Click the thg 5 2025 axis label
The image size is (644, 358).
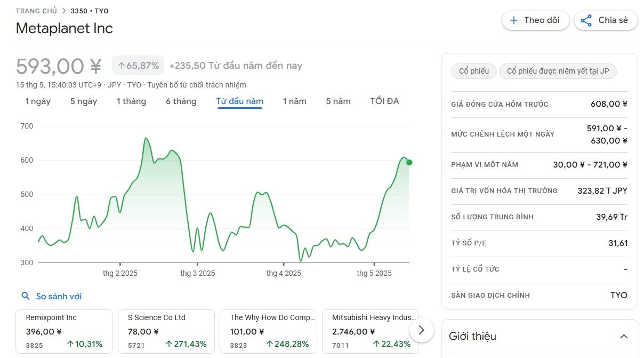pyautogui.click(x=374, y=273)
